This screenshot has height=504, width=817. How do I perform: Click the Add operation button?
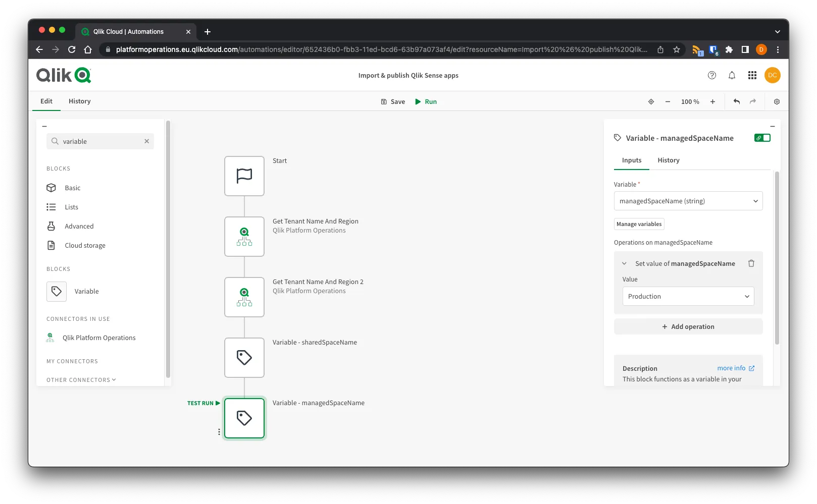[x=688, y=326]
